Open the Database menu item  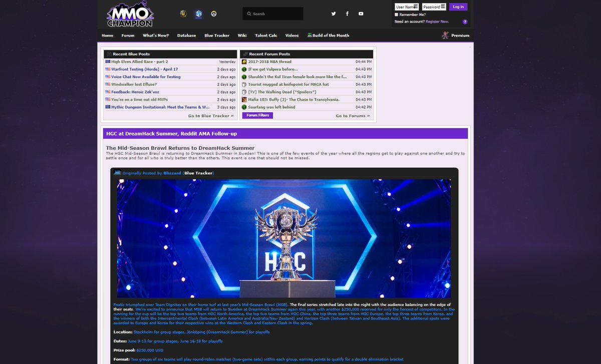(186, 36)
